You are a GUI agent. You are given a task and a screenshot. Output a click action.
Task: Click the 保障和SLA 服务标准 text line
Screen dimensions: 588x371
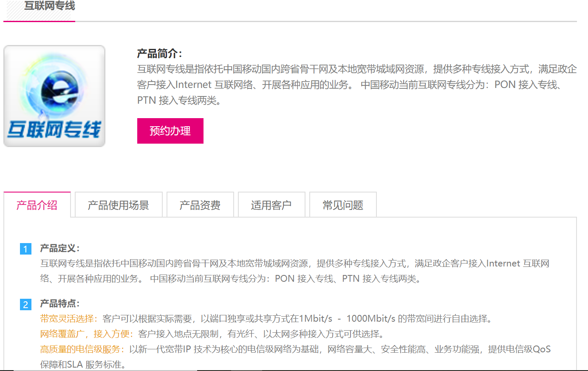coord(83,365)
